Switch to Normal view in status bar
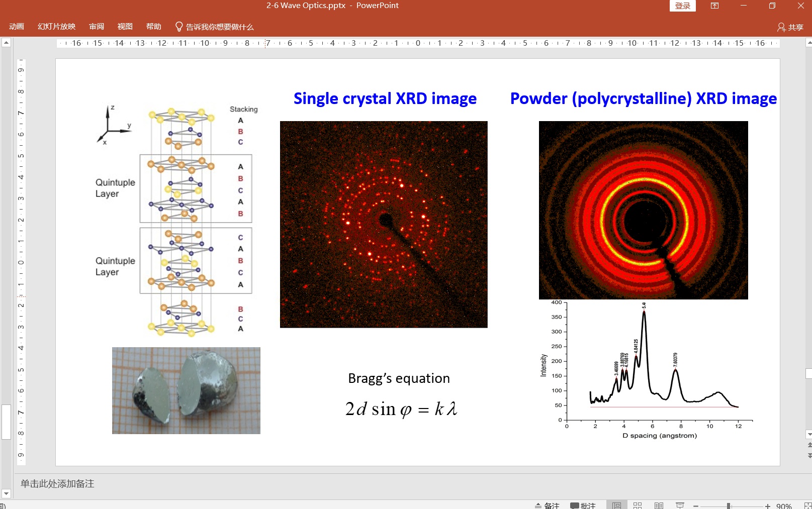Image resolution: width=812 pixels, height=509 pixels. (x=616, y=505)
